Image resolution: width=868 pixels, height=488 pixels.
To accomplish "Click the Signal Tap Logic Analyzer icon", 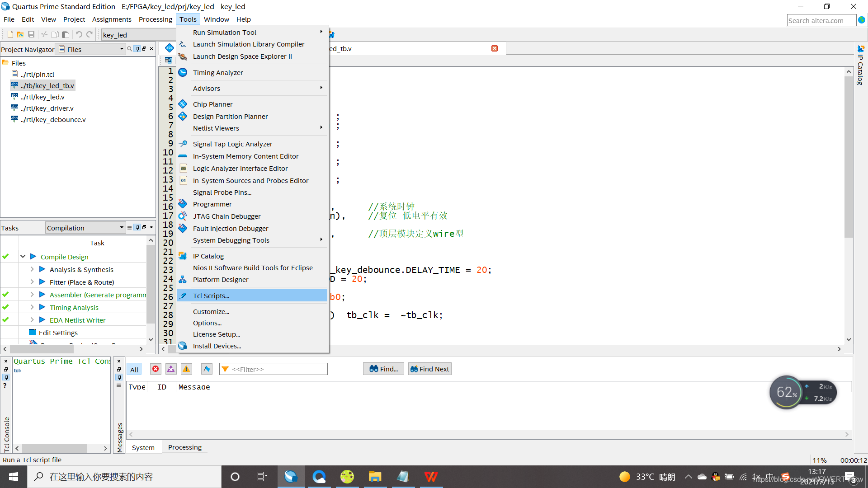I will (183, 144).
